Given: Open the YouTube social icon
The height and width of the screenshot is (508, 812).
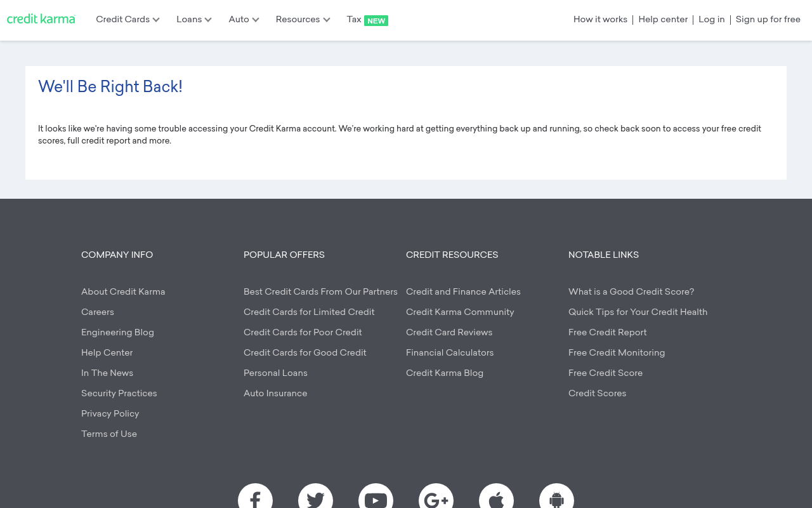Looking at the screenshot, I should [376, 496].
